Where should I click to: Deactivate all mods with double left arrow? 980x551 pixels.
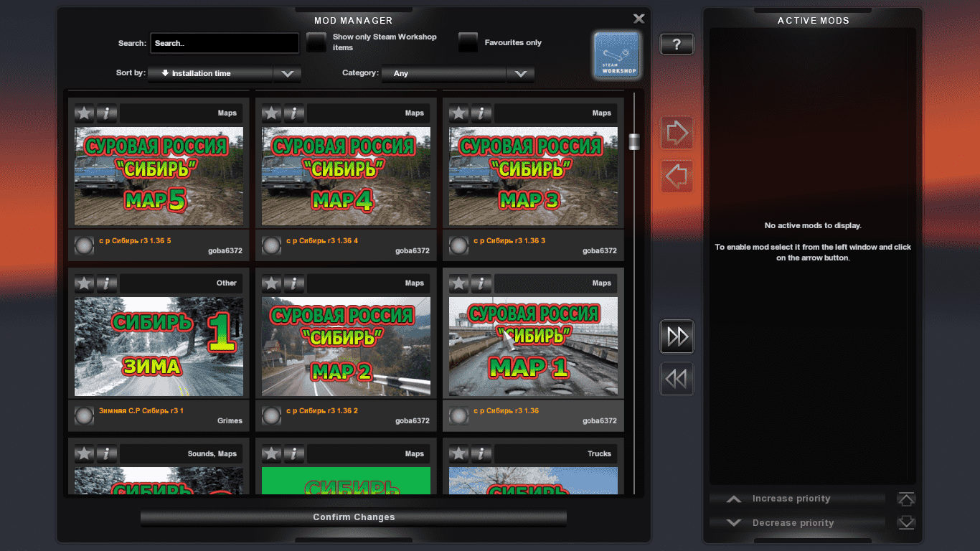[x=677, y=379]
